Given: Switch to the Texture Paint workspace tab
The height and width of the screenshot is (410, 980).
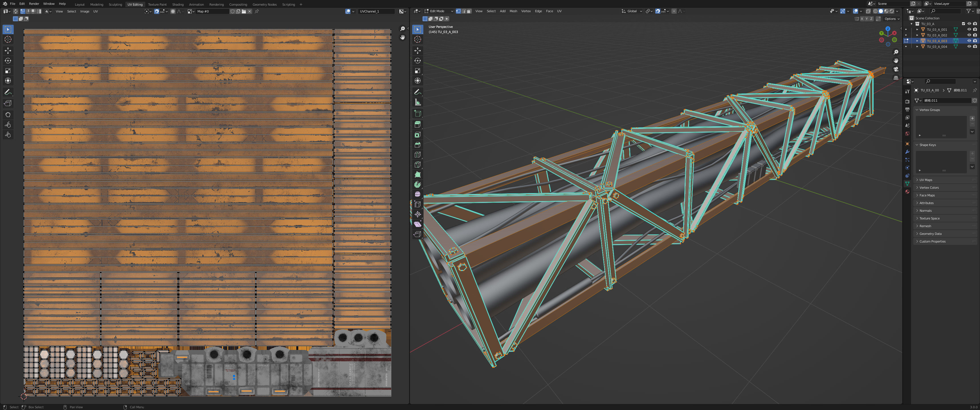Looking at the screenshot, I should point(157,5).
